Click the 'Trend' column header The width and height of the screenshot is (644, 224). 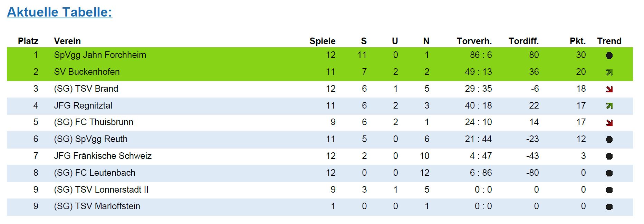click(x=609, y=41)
